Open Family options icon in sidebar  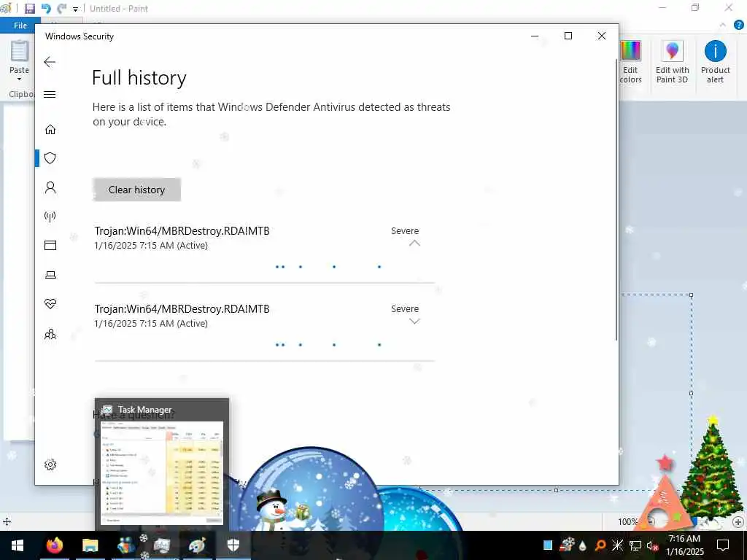coord(50,334)
